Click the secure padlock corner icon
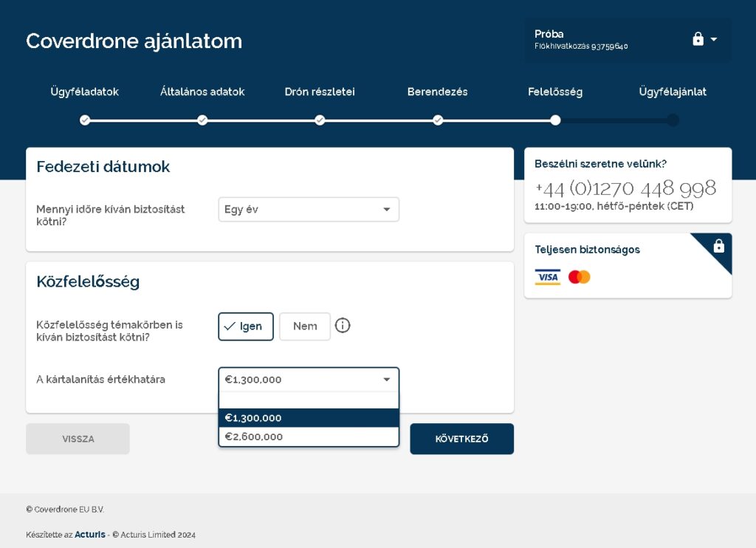 tap(718, 247)
